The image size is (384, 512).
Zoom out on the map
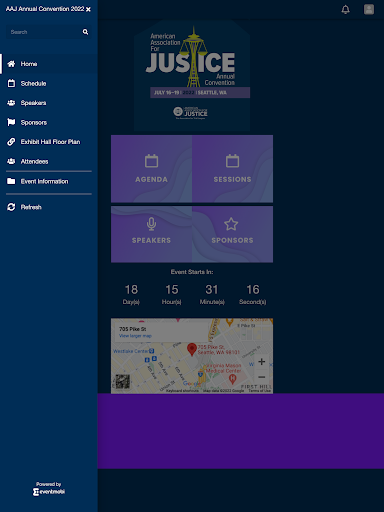(262, 377)
